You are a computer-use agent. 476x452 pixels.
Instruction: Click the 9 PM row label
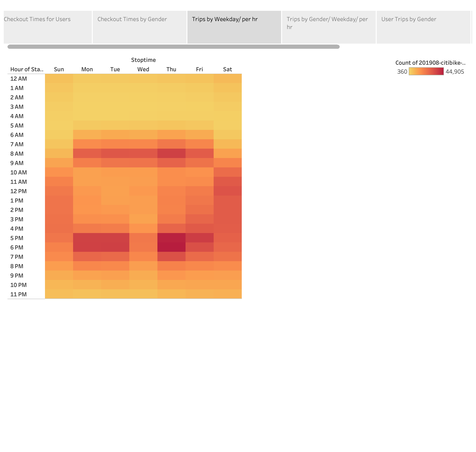click(17, 275)
